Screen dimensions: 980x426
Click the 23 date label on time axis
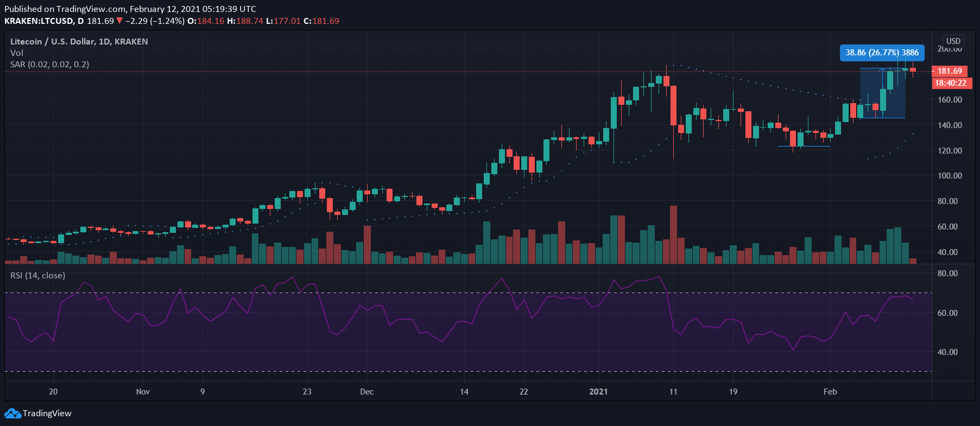click(x=307, y=392)
